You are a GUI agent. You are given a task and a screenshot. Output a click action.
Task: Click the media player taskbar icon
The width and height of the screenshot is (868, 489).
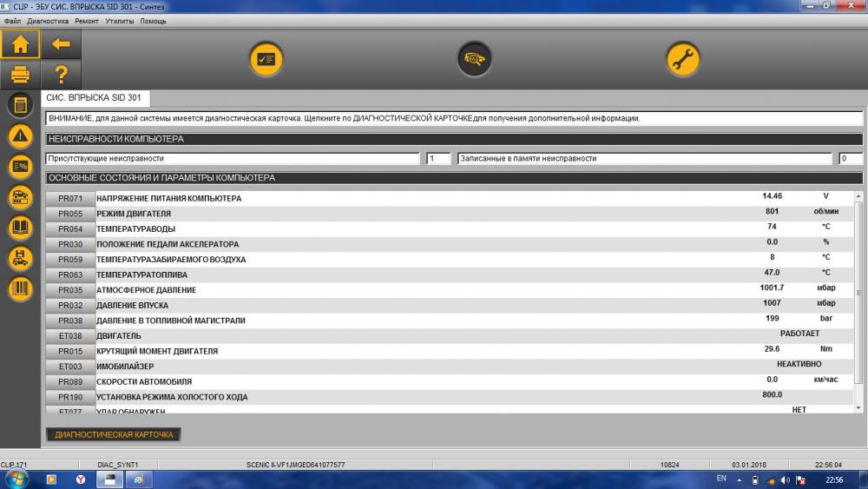click(51, 479)
